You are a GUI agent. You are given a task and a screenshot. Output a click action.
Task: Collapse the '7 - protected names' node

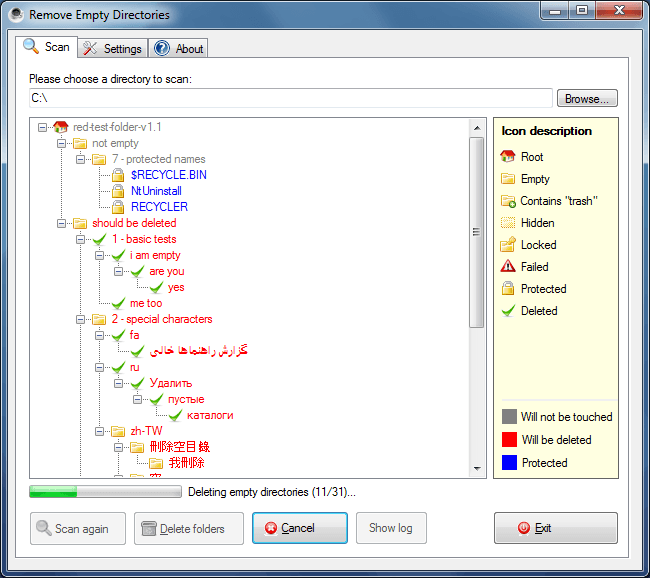click(x=80, y=159)
